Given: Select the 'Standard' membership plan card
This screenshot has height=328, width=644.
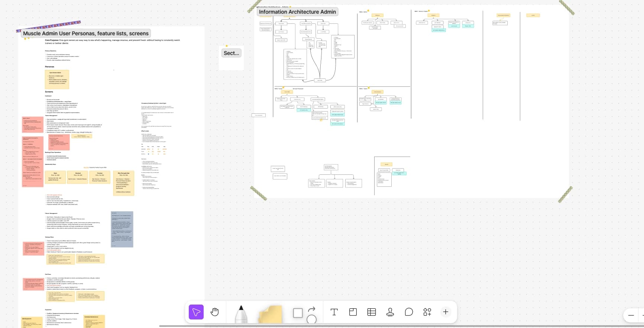Looking at the screenshot, I should point(78,178).
